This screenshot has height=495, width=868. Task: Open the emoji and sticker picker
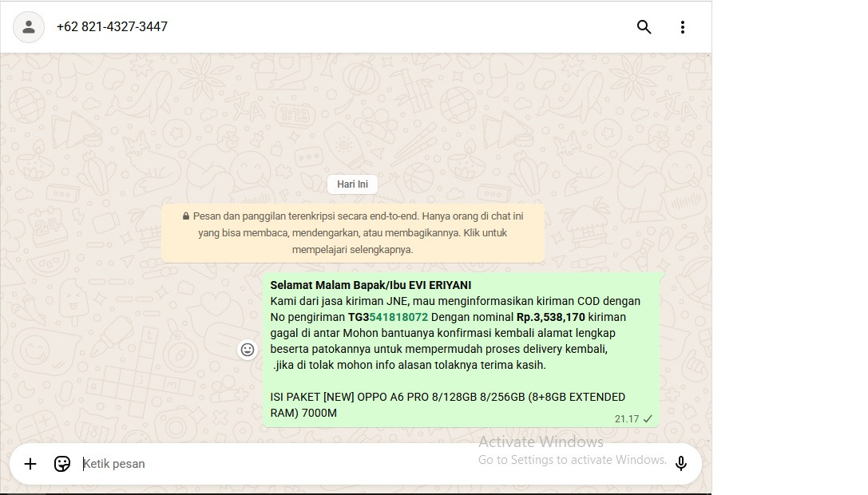coord(62,464)
